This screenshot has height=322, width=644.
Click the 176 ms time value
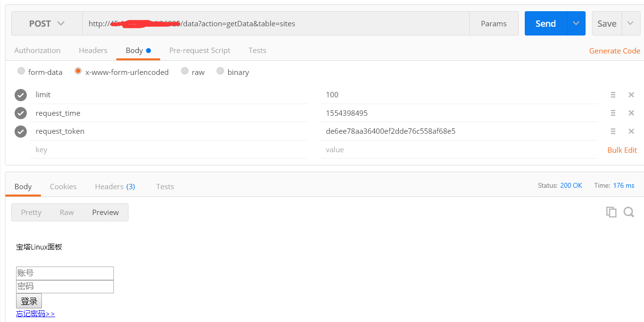click(624, 185)
